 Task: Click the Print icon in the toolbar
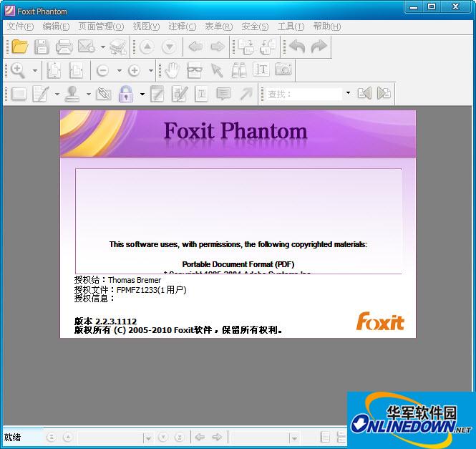click(64, 47)
